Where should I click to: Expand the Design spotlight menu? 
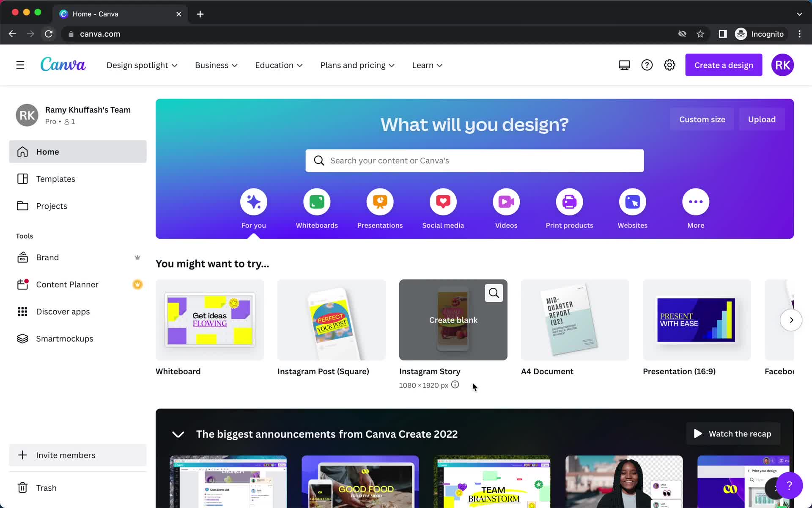[142, 65]
